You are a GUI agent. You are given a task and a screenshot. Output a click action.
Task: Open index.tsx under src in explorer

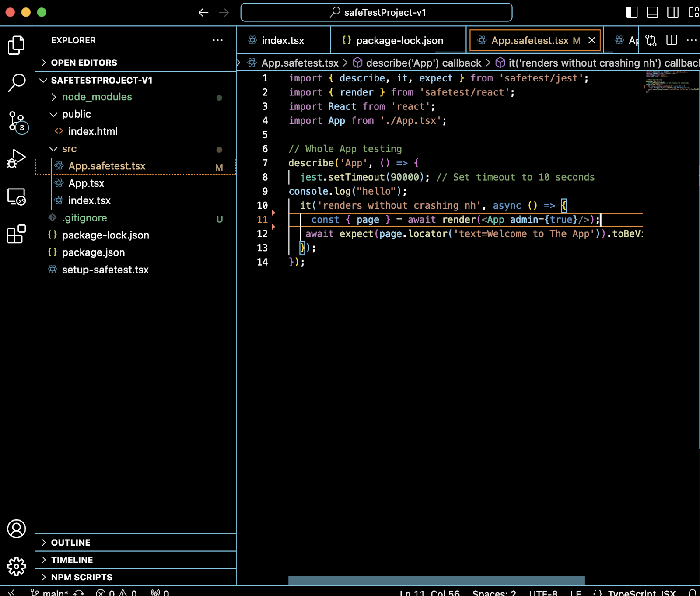(136, 200)
